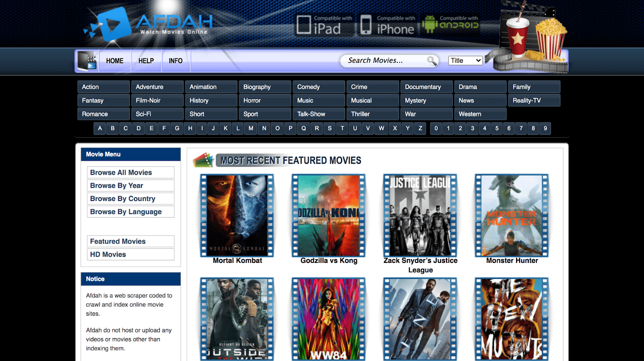Select the Horror genre button
Viewport: 644px width, 361px height.
click(x=265, y=101)
